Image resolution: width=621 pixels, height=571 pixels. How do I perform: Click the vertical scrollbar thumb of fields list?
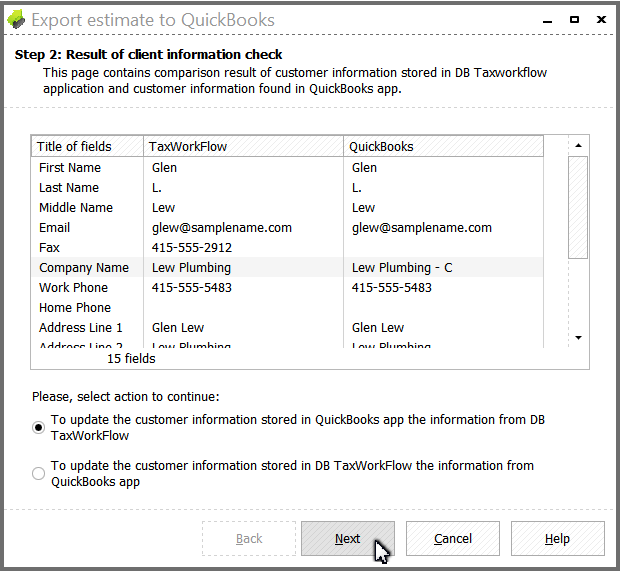(578, 207)
